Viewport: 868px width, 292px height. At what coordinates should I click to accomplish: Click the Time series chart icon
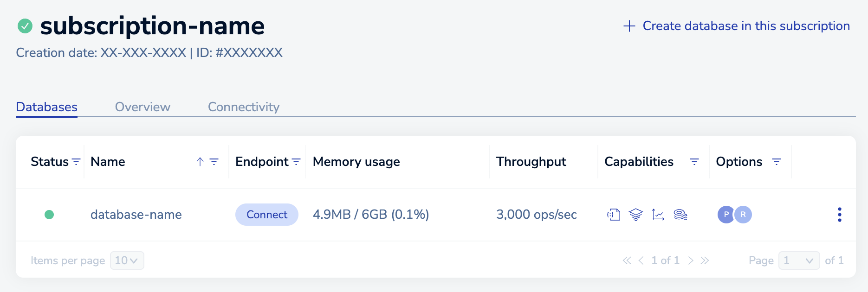(x=658, y=215)
